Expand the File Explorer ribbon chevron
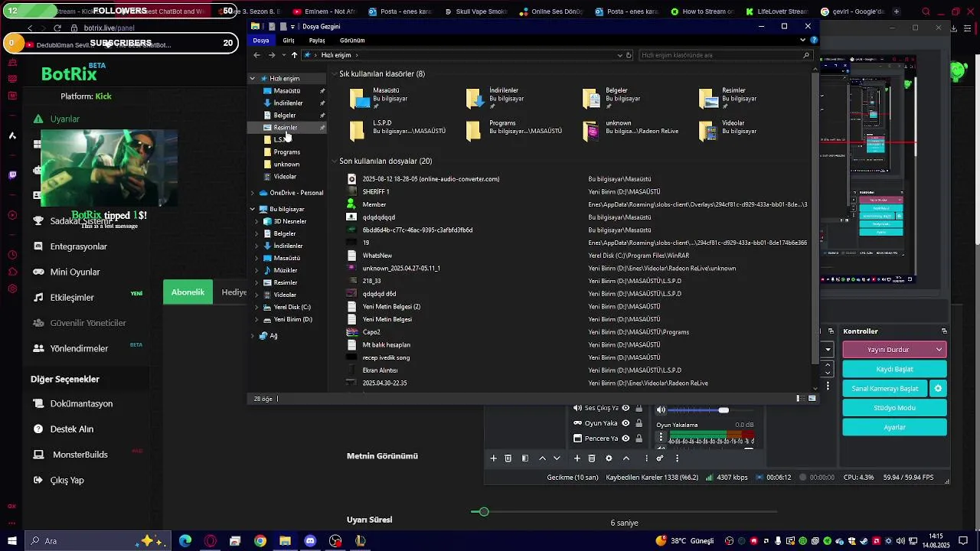Screen dimensions: 980x551 pyautogui.click(x=803, y=40)
